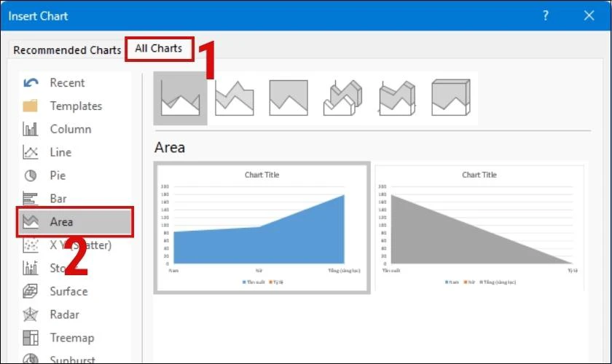Choose the 3-D Area chart subtype
This screenshot has width=612, height=364.
tap(342, 98)
